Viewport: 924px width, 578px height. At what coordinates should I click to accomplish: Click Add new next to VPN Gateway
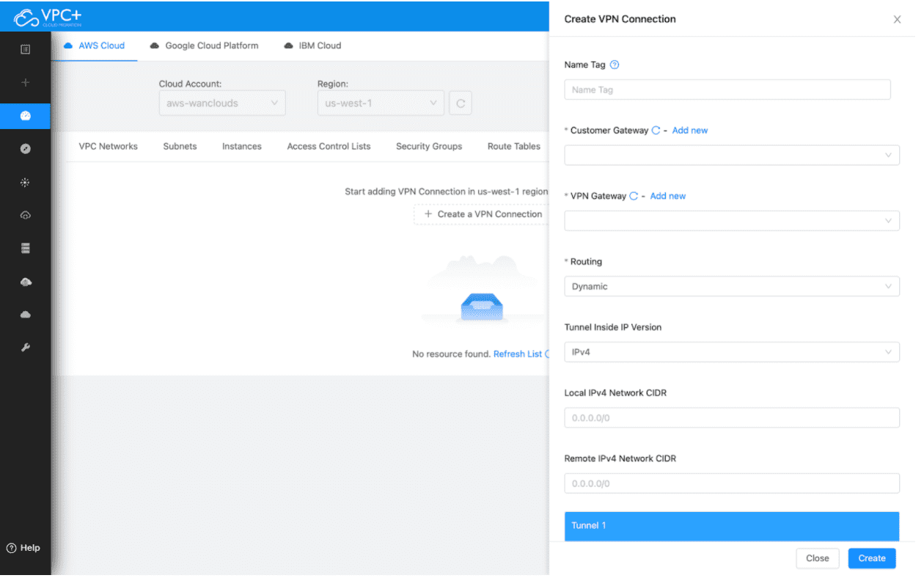click(668, 196)
